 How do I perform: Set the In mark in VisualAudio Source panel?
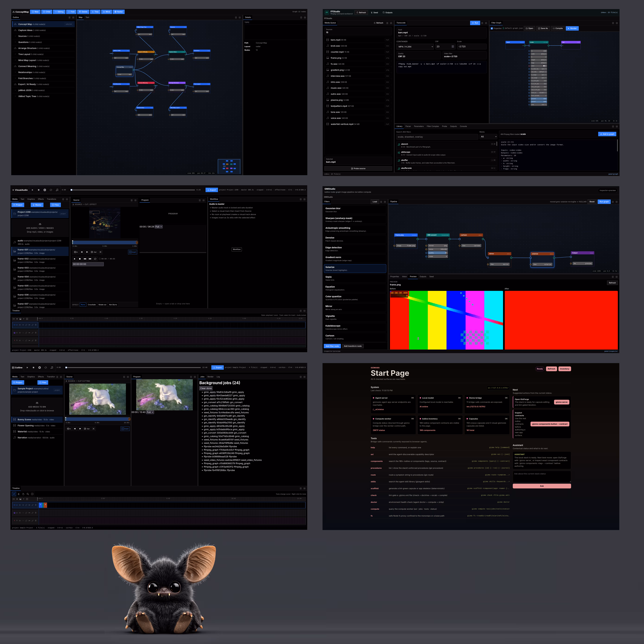click(x=76, y=252)
